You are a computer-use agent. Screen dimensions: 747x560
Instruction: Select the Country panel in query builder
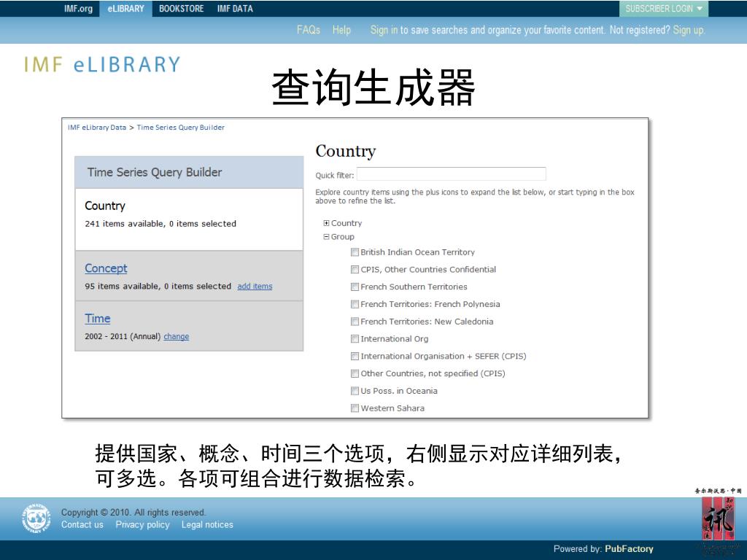(189, 219)
